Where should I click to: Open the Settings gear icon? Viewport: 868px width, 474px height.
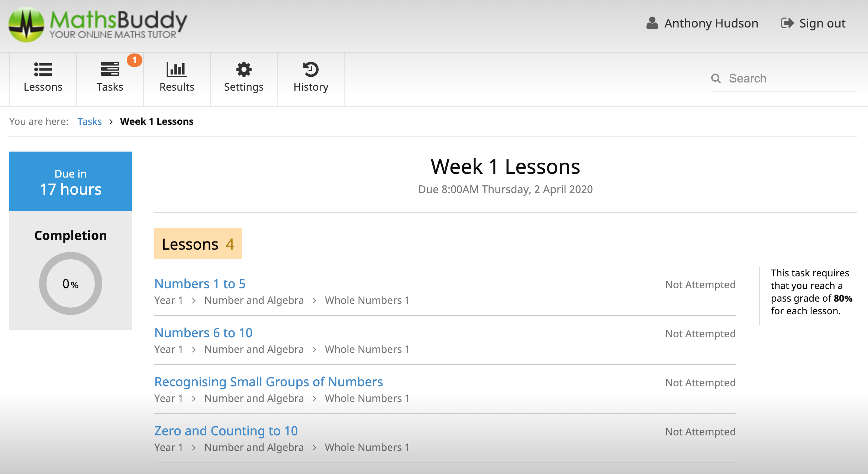244,69
